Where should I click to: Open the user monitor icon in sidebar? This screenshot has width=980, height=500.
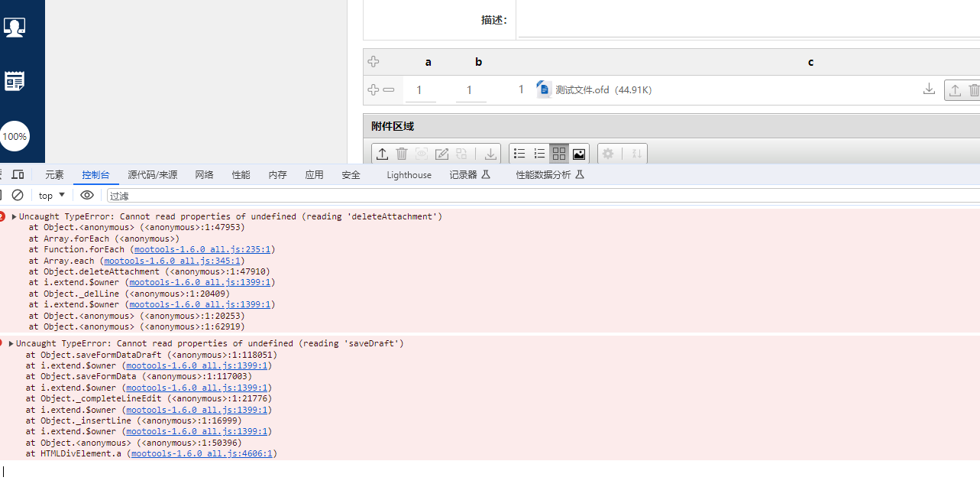(x=15, y=28)
